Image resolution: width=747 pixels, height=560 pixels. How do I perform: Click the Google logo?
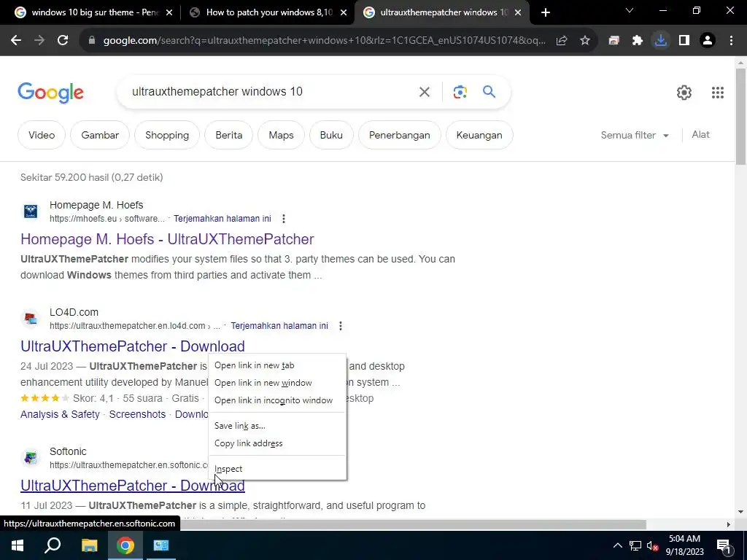[50, 93]
